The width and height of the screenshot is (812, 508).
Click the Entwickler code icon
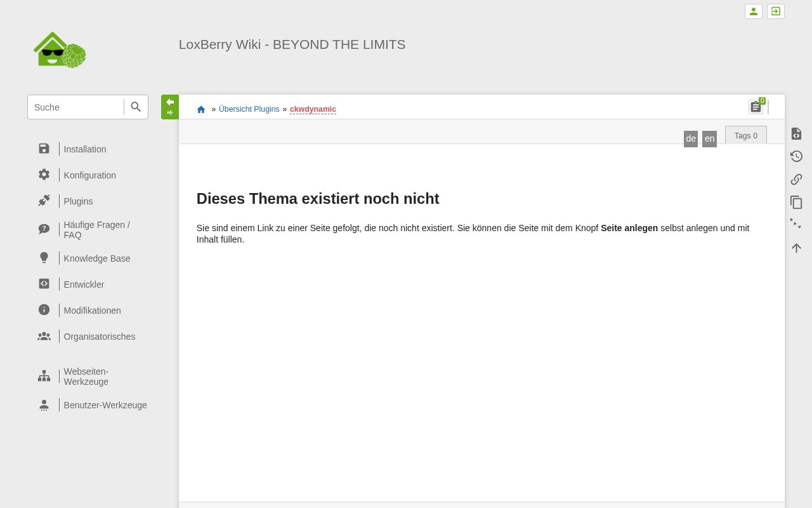44,284
